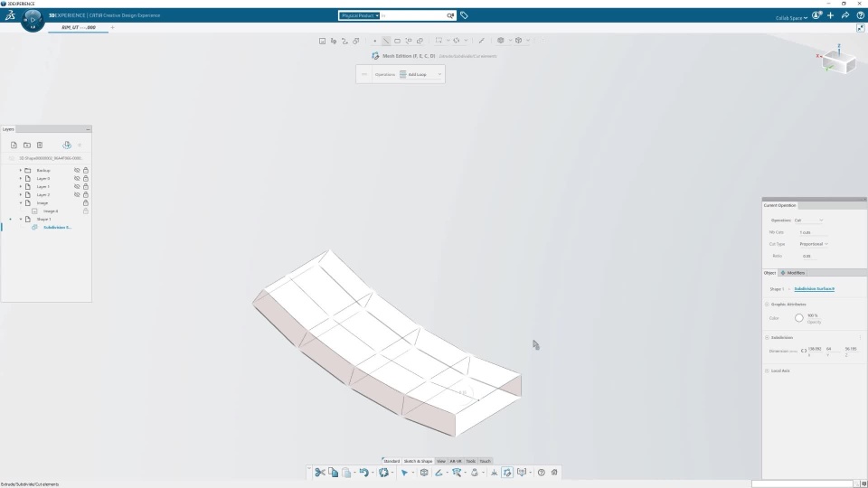Open the Cut Type Proportional dropdown
868x488 pixels.
click(813, 244)
